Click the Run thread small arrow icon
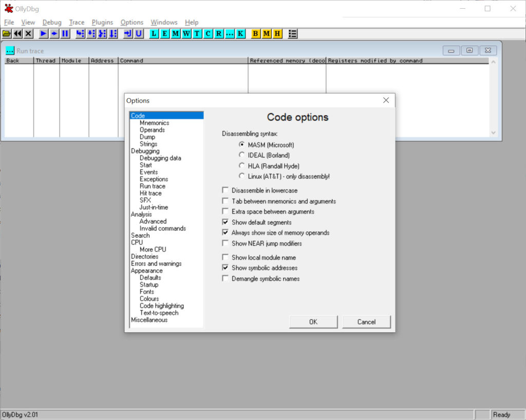The height and width of the screenshot is (420, 526). 54,33
